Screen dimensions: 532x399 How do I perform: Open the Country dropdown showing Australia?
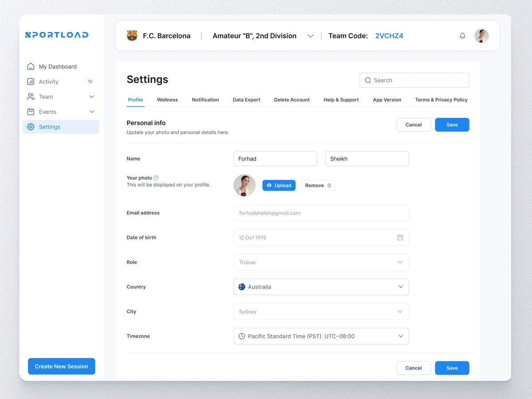pos(321,287)
